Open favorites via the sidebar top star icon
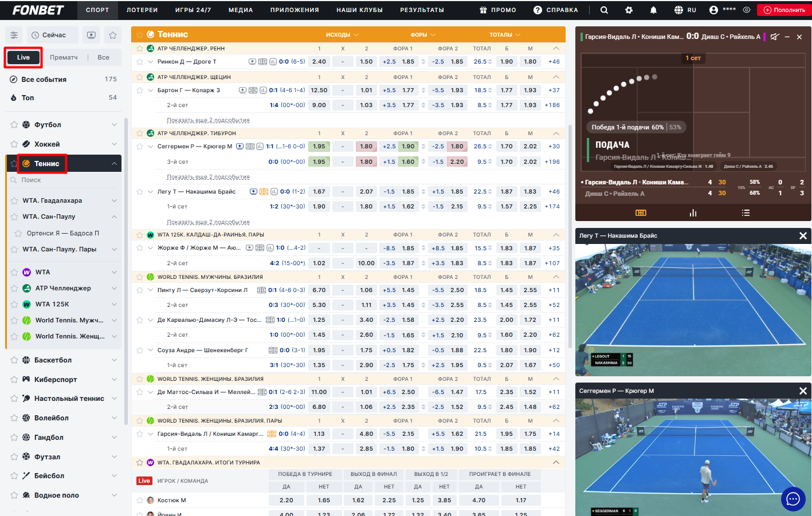Screen dimensions: 812x516 tap(113, 35)
